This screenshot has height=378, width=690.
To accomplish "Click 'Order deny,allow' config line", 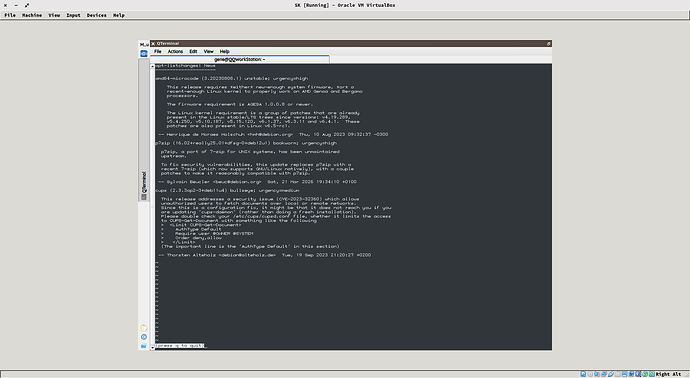I will click(x=198, y=238).
